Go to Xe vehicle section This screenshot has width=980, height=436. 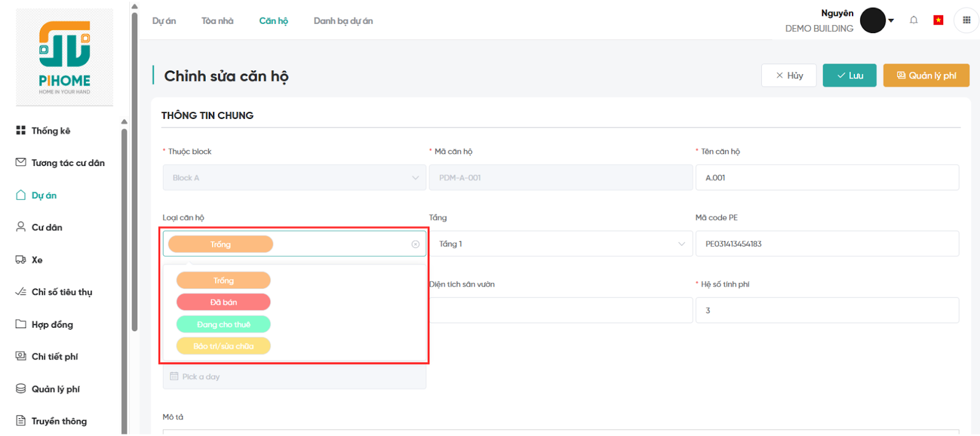[37, 260]
